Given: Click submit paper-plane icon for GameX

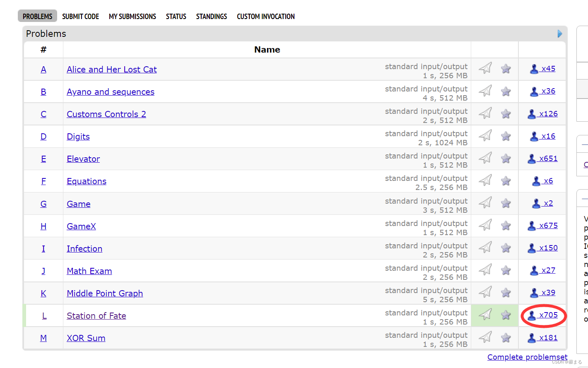Looking at the screenshot, I should (485, 225).
